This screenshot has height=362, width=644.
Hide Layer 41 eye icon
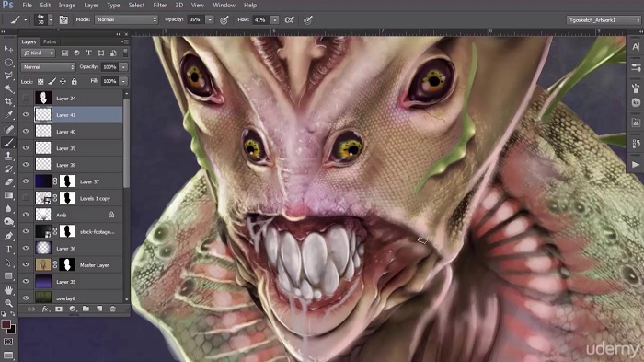26,115
